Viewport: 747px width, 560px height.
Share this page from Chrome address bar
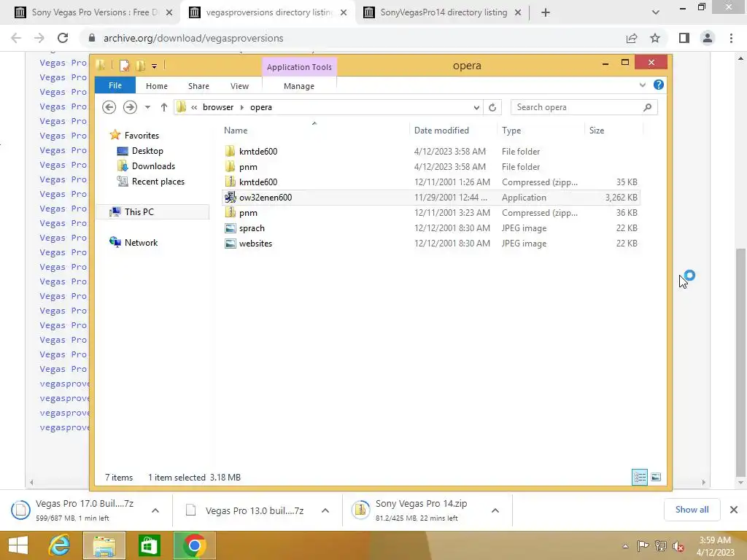coord(632,38)
